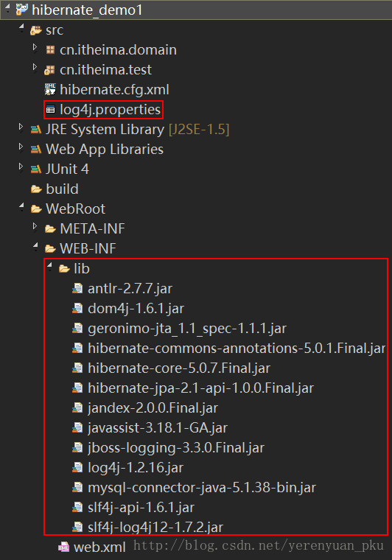Click the Web App Libraries icon

pos(35,150)
